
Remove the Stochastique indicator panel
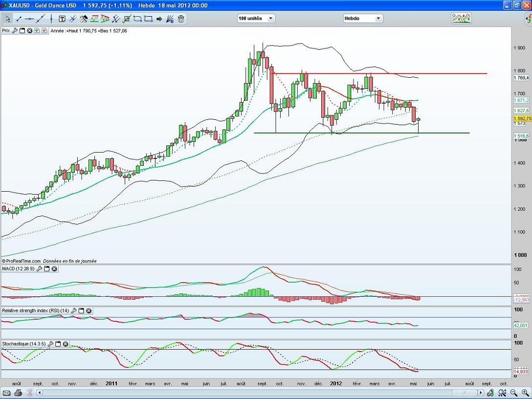pos(65,344)
